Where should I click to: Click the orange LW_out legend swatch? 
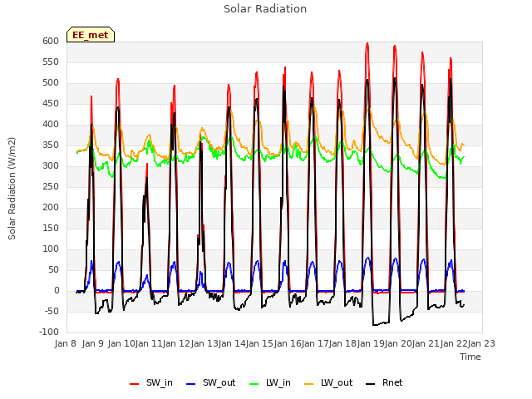tap(309, 384)
